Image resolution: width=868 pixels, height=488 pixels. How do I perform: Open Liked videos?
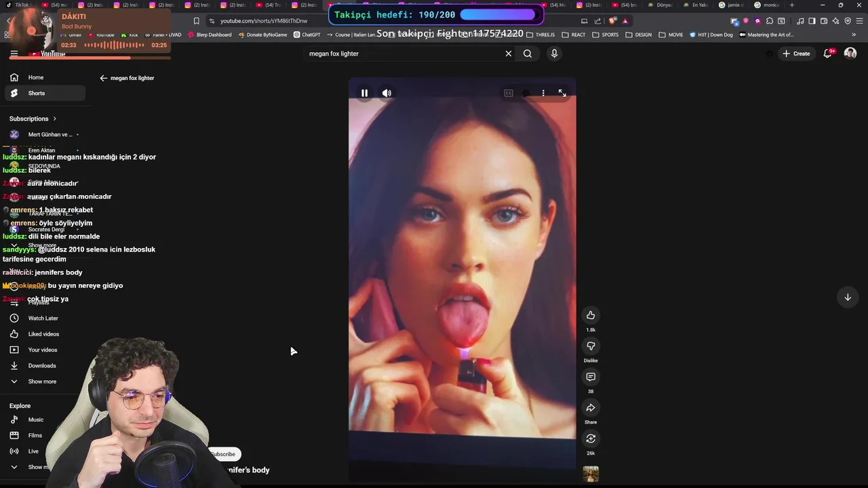tap(43, 334)
